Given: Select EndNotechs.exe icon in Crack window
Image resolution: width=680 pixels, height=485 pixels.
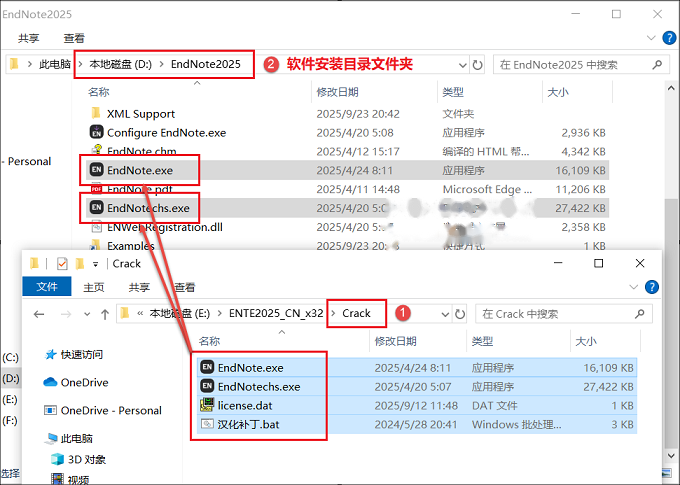Looking at the screenshot, I should (x=207, y=386).
